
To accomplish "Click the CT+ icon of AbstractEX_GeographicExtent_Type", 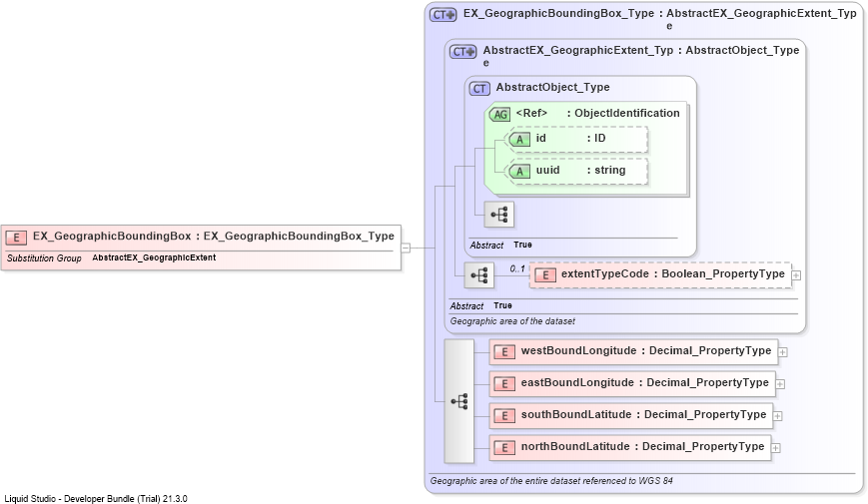I will [462, 52].
